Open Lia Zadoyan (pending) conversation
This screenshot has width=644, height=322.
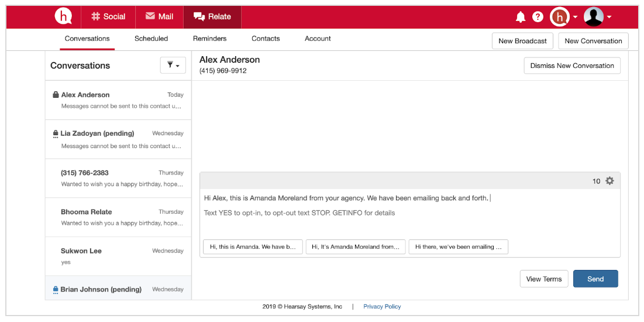(118, 139)
